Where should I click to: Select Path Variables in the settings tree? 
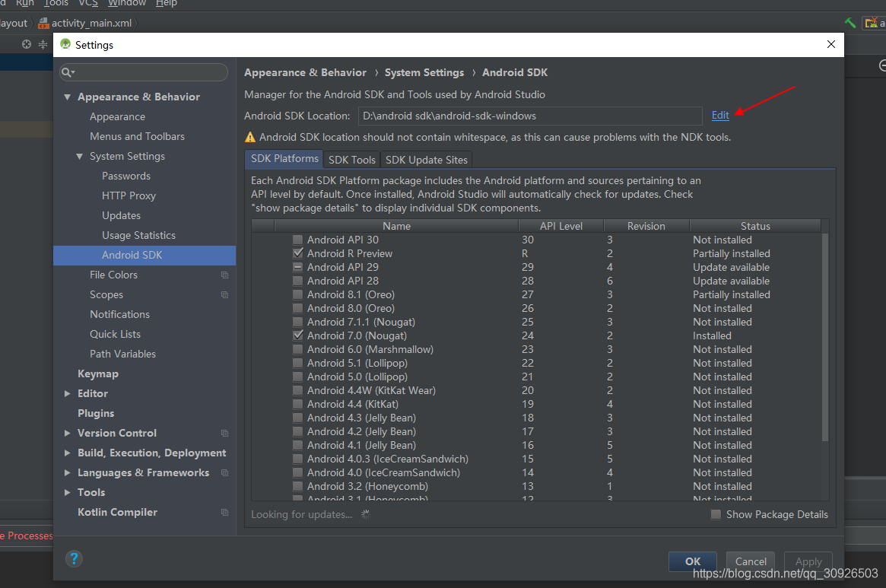[x=122, y=354]
